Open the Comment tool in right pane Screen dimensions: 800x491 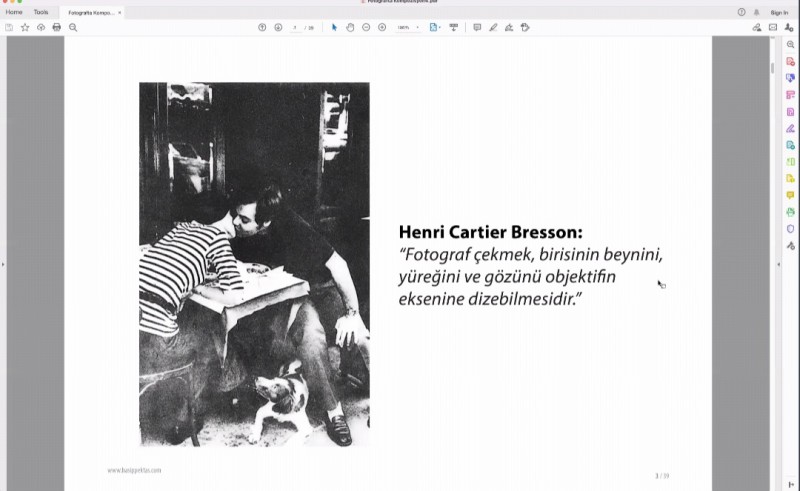pos(790,195)
